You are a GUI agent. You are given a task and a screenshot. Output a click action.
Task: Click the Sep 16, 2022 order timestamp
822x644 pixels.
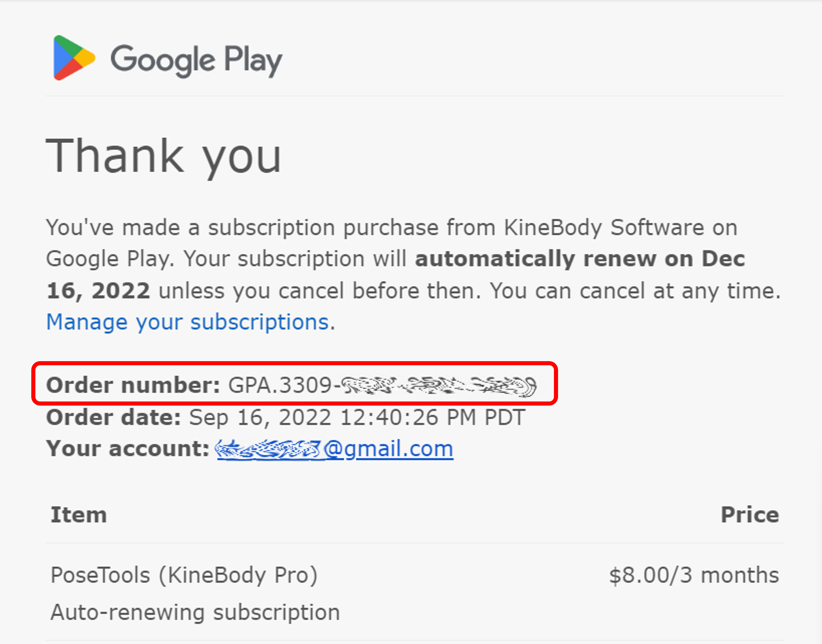point(357,418)
